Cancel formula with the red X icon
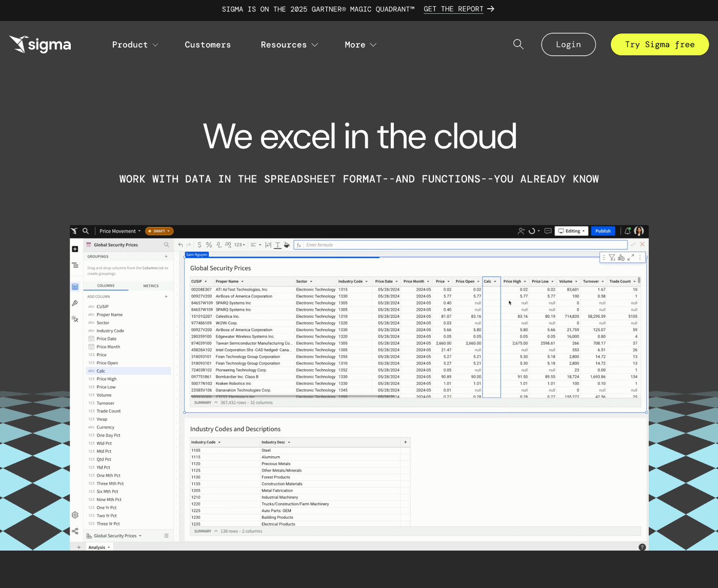 (642, 245)
